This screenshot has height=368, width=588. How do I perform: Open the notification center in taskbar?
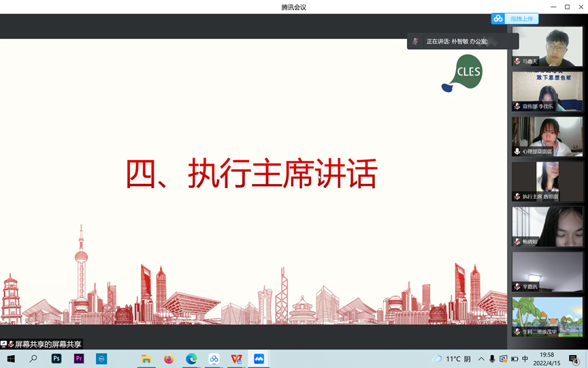point(574,359)
